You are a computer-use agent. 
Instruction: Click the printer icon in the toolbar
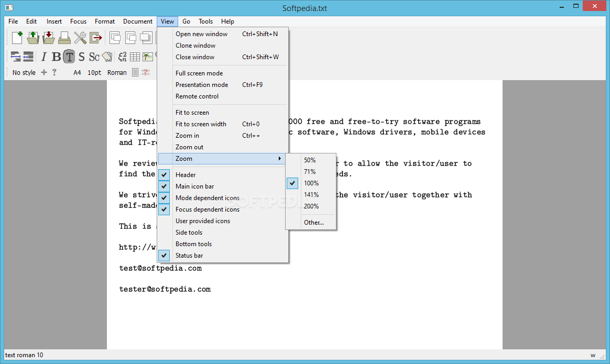click(64, 37)
